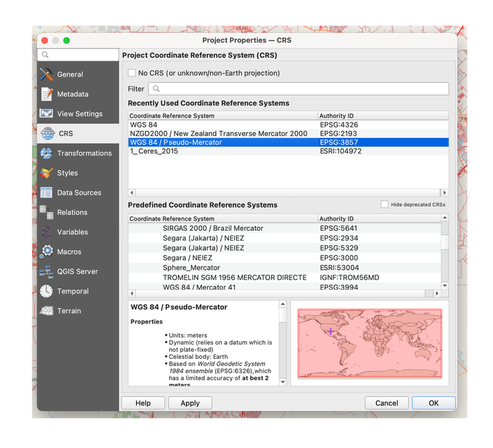
Task: Click properties panel scroll up arrow
Action: point(283,304)
